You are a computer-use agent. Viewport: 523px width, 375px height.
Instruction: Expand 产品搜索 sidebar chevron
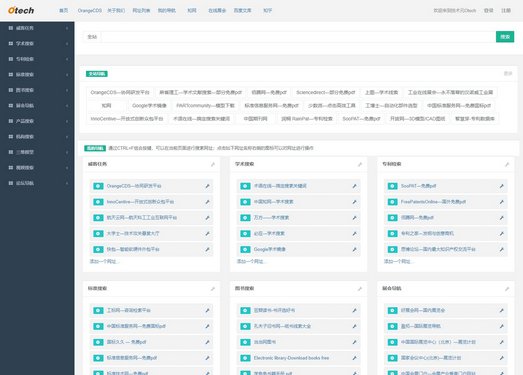tap(67, 121)
